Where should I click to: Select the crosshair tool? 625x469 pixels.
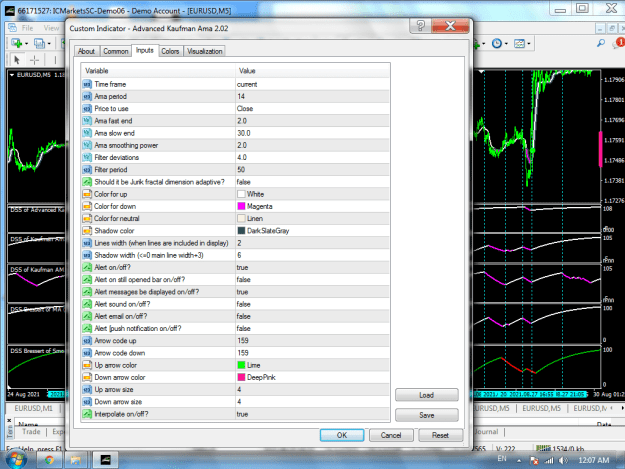coord(35,60)
